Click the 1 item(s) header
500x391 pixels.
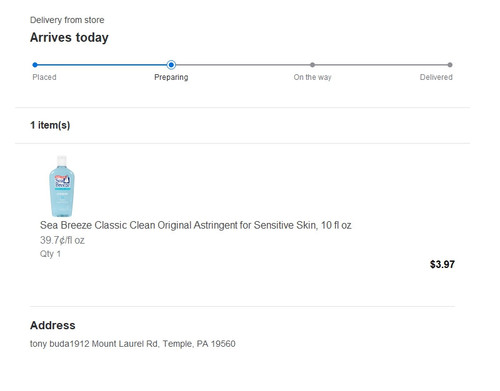(x=50, y=125)
